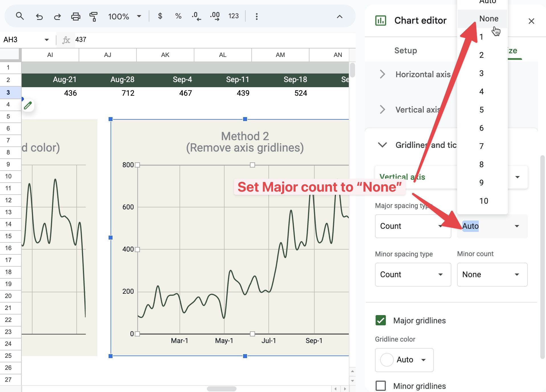Open more number formats with 123 icon
Screen dimensions: 546x392
coord(233,16)
